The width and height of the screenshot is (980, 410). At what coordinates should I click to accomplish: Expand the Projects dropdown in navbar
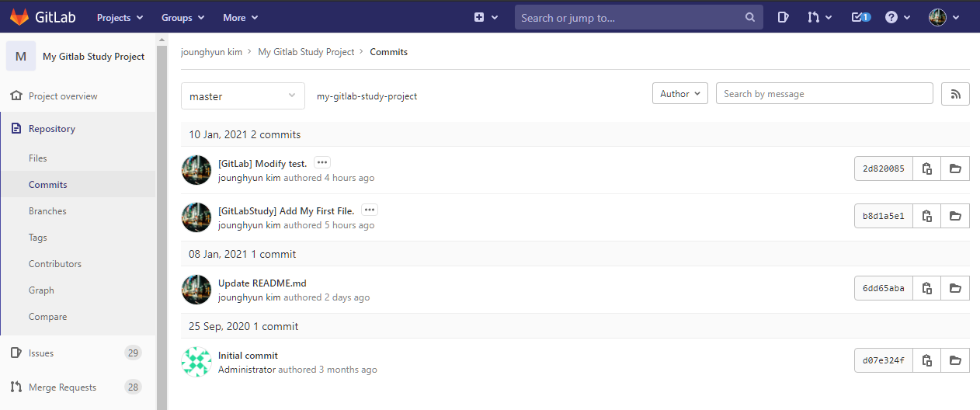pyautogui.click(x=120, y=17)
